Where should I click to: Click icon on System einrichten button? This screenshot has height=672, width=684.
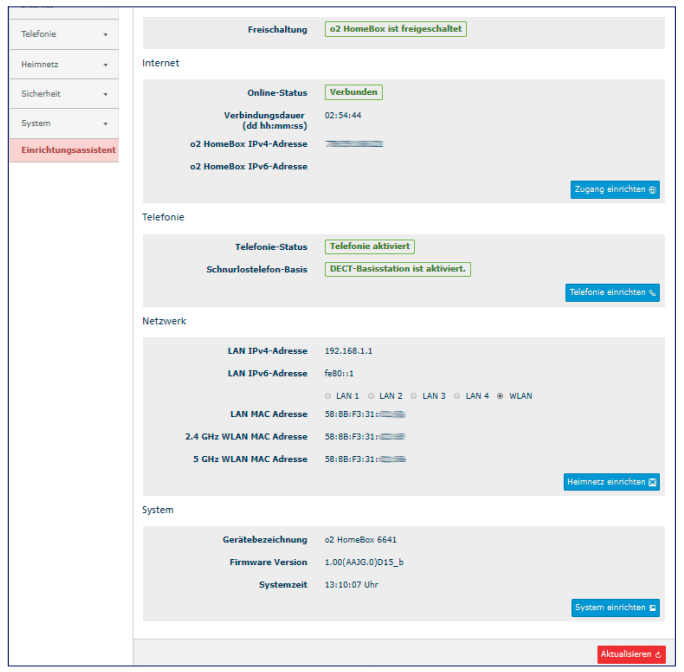point(653,608)
